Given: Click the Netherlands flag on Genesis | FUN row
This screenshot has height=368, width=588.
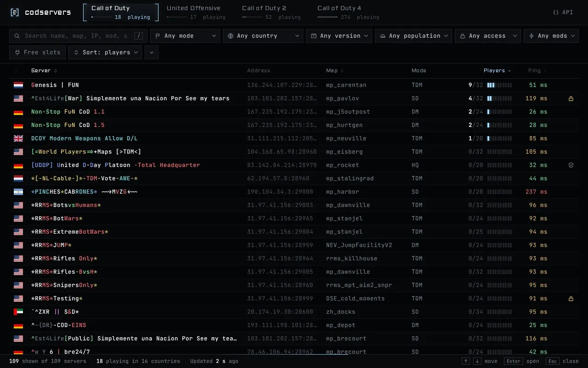Looking at the screenshot, I should click(x=18, y=85).
